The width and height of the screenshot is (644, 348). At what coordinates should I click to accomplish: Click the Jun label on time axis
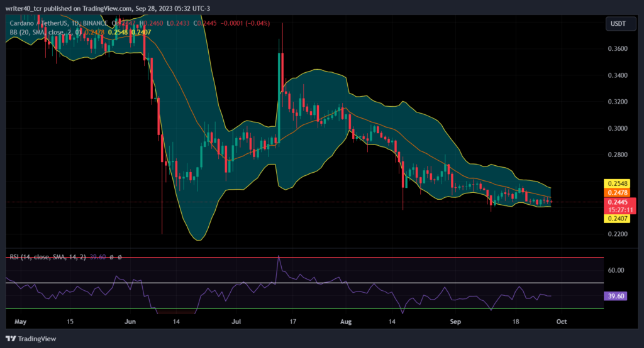point(130,322)
